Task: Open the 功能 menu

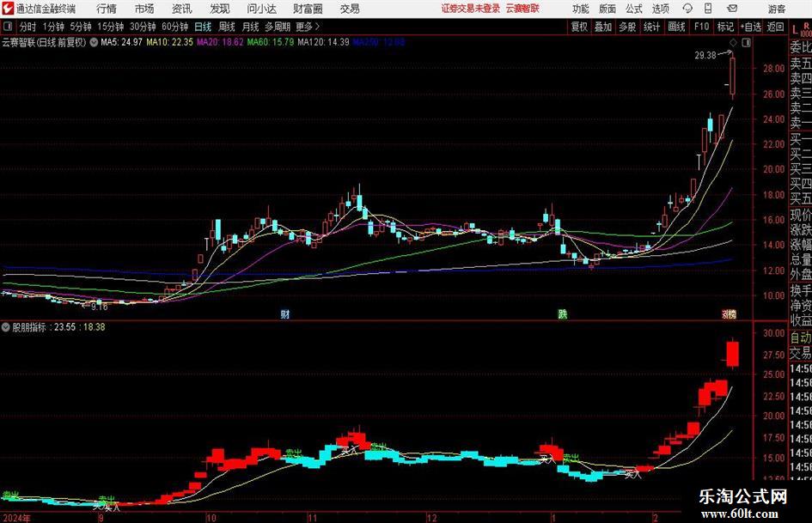Action: pos(581,9)
